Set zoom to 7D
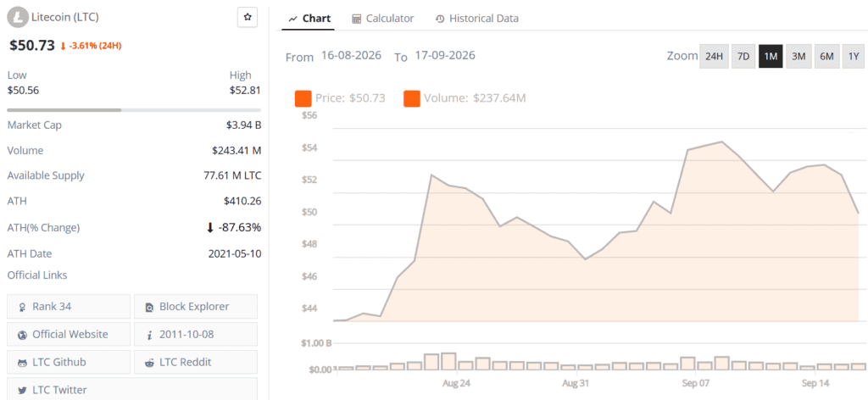Screen dimensions: 868x400 tap(743, 57)
